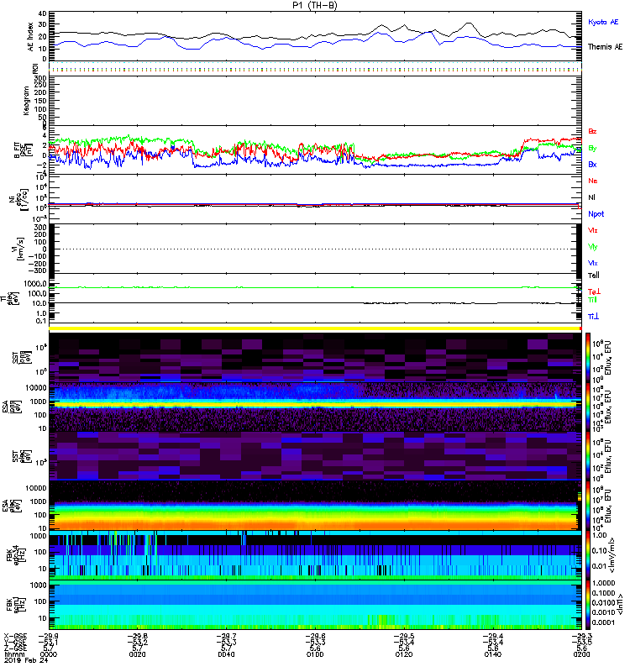The width and height of the screenshot is (630, 672).
Task: Click the plot title P1 (TH-B)
Action: tap(314, 5)
